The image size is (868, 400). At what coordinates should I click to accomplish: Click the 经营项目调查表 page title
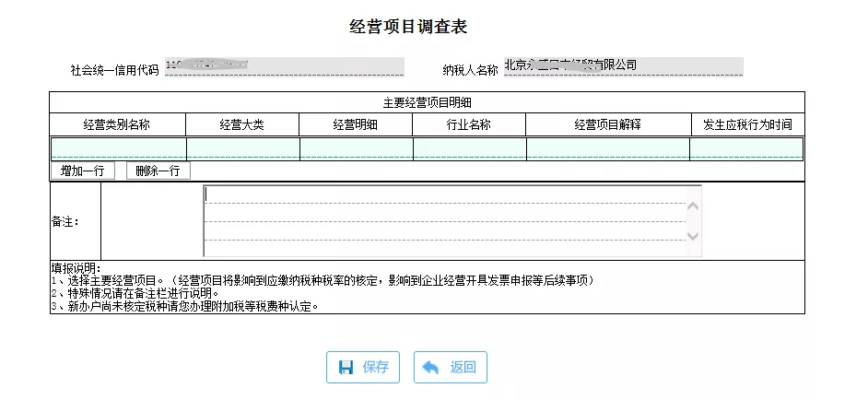pos(408,26)
